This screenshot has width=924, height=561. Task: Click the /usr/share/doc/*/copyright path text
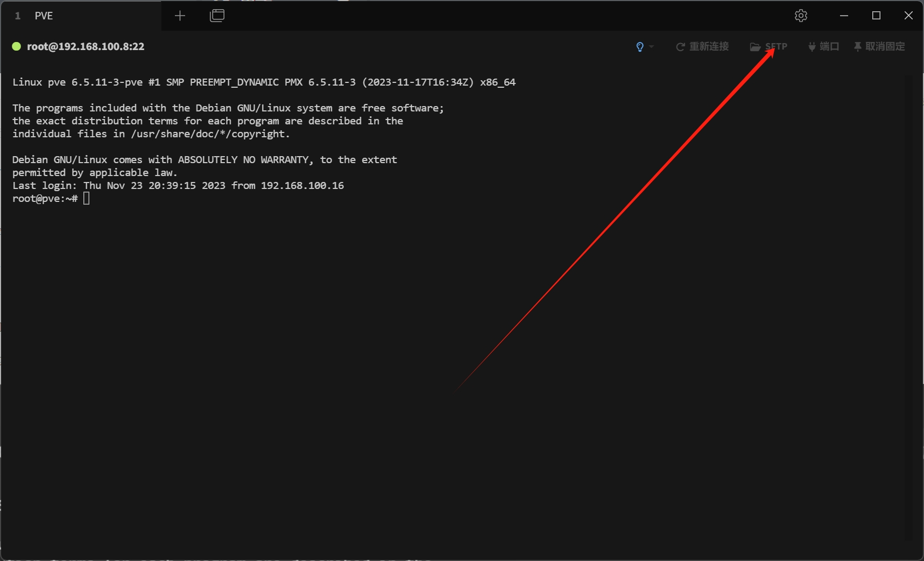point(210,134)
